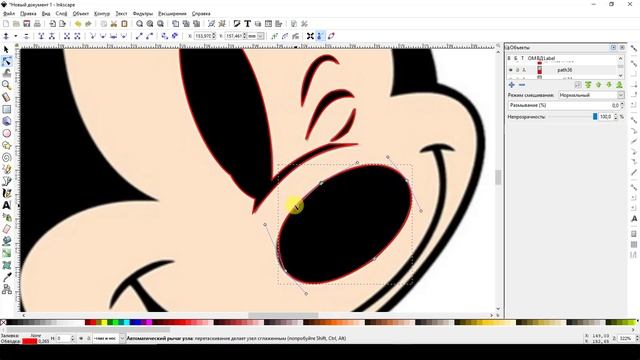Click the Save document icon
640x360 pixels.
[x=27, y=24]
